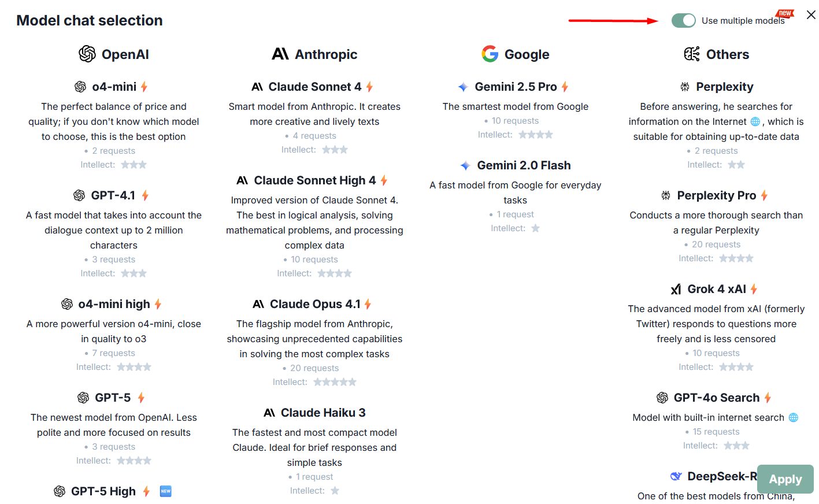Click the Google G logo icon
Screen dimensions: 819x504
click(490, 54)
